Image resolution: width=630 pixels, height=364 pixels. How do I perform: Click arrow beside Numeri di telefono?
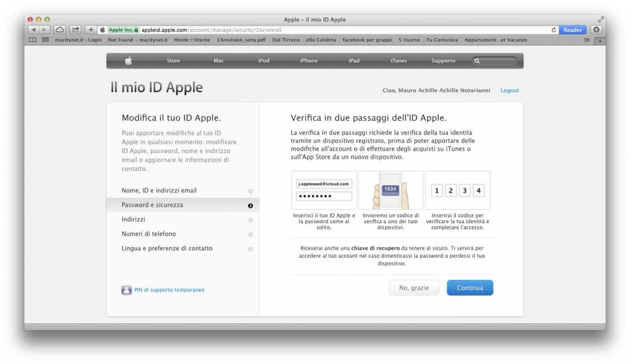tap(250, 235)
